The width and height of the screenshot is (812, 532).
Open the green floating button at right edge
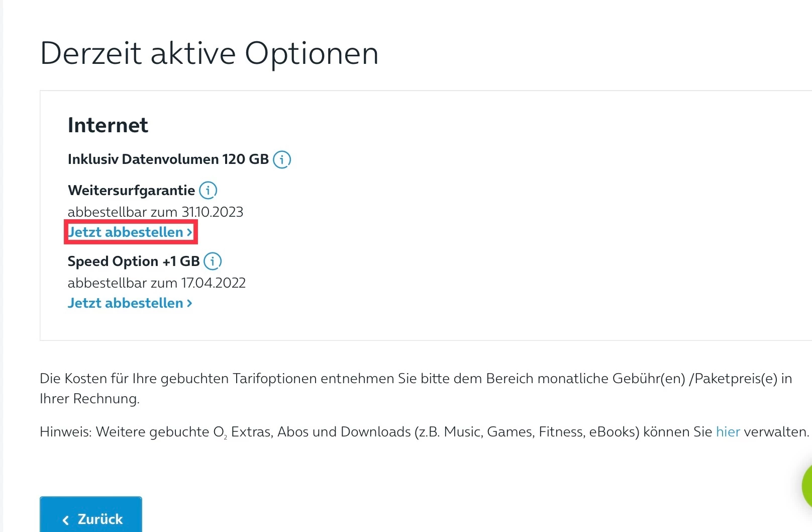pos(806,485)
